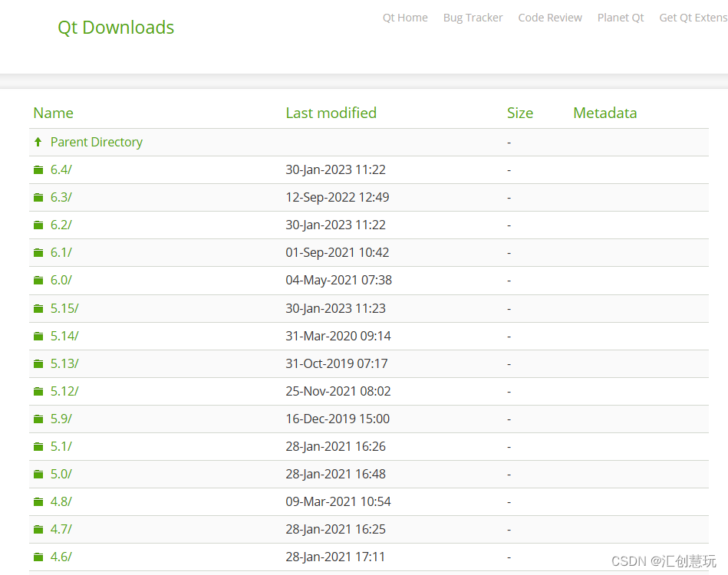Click the Parent Directory up-arrow icon
This screenshot has height=575, width=728.
click(38, 142)
